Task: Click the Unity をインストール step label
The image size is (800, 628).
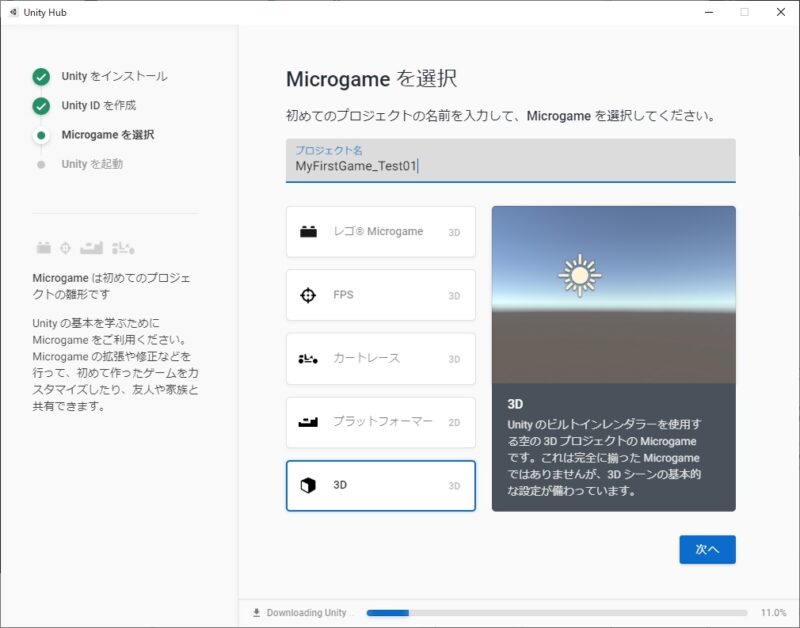Action: 114,77
